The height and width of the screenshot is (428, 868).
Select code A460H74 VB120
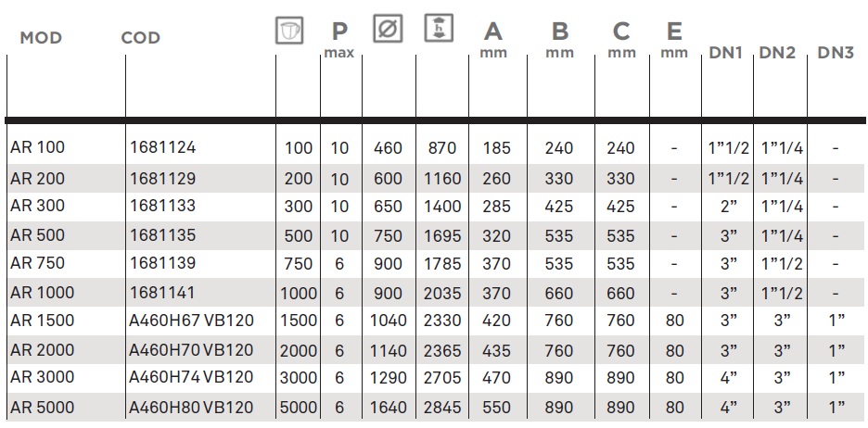191,377
